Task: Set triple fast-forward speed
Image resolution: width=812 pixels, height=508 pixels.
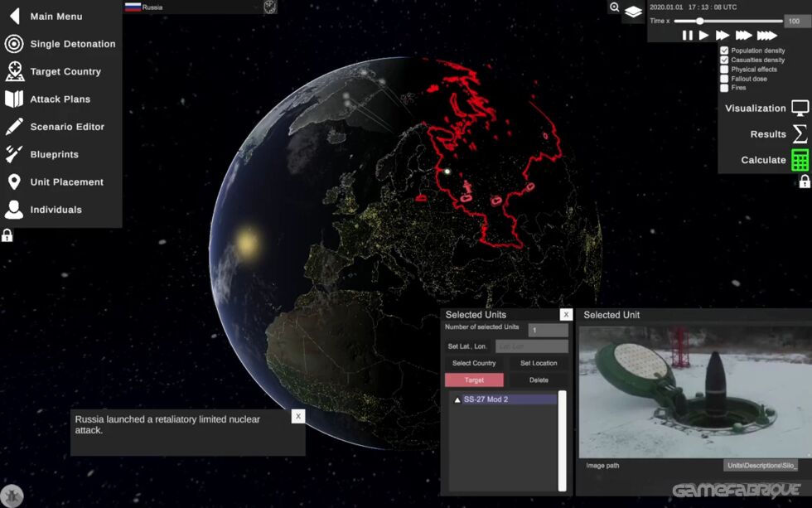Action: coord(744,35)
